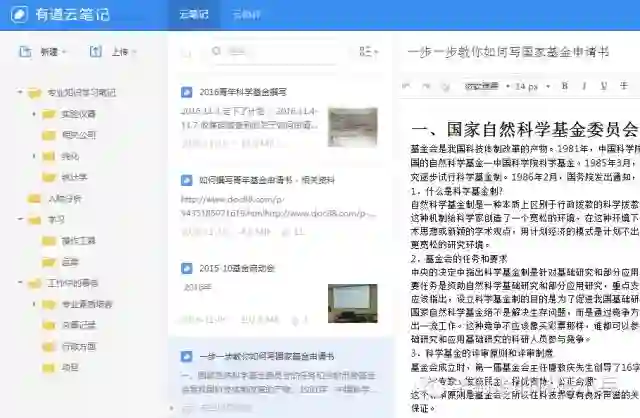Switch to the 云笔记 tab

194,15
